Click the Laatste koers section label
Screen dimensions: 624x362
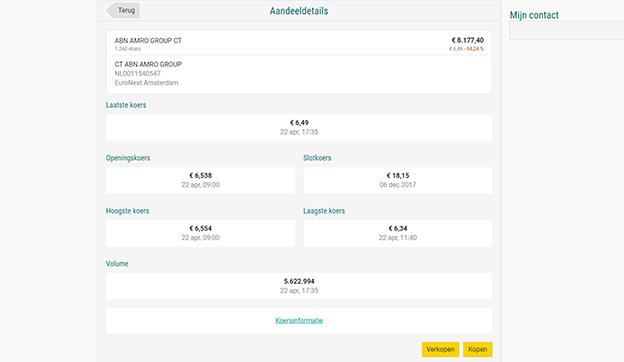(x=126, y=105)
